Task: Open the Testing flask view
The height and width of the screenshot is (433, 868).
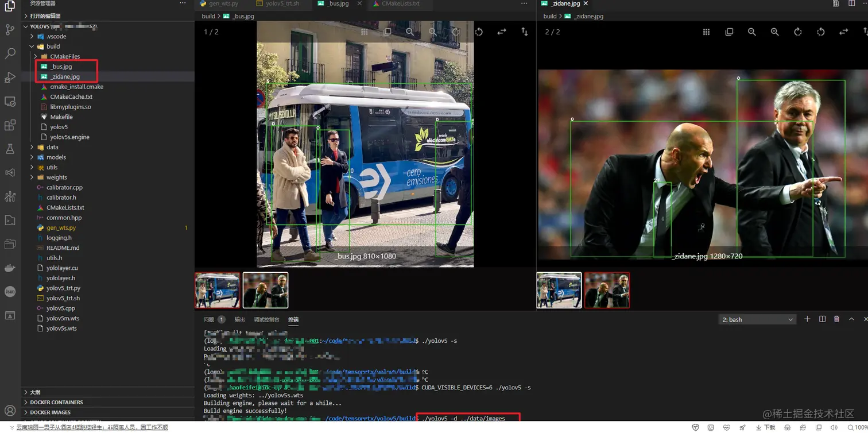Action: tap(10, 149)
